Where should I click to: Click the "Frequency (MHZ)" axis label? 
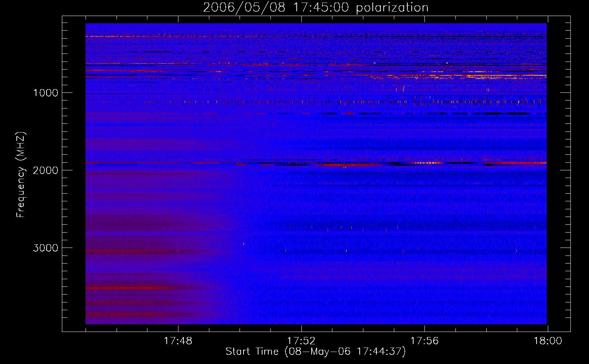[21, 175]
